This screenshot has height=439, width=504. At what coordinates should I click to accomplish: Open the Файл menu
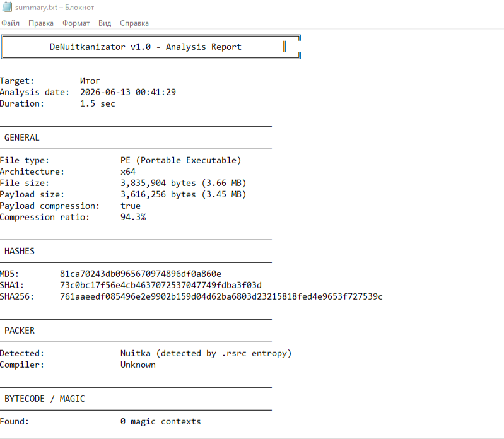click(x=10, y=23)
